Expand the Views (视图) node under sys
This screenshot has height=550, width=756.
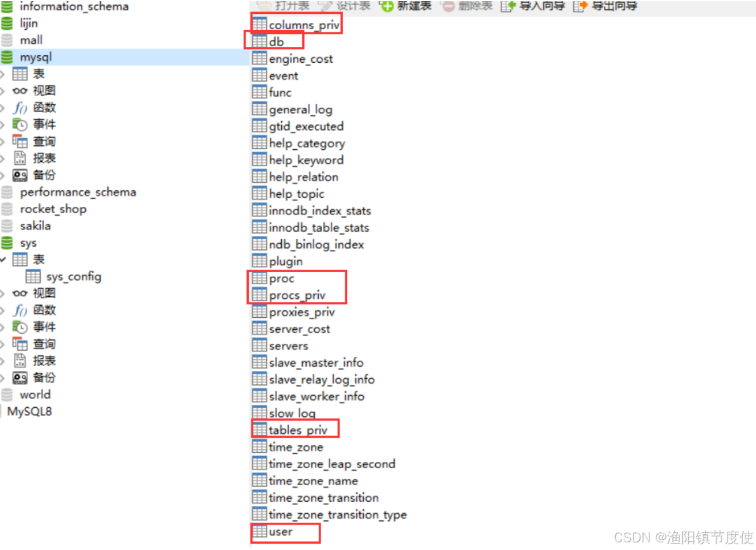click(3, 294)
